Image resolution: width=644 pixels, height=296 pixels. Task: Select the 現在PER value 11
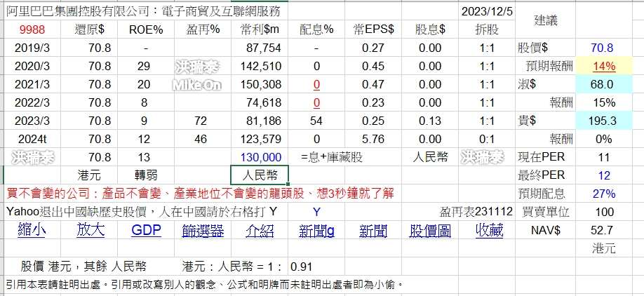604,157
